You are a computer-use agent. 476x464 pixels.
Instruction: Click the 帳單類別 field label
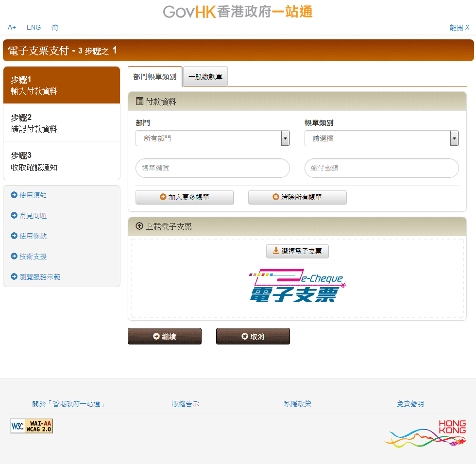tap(319, 123)
